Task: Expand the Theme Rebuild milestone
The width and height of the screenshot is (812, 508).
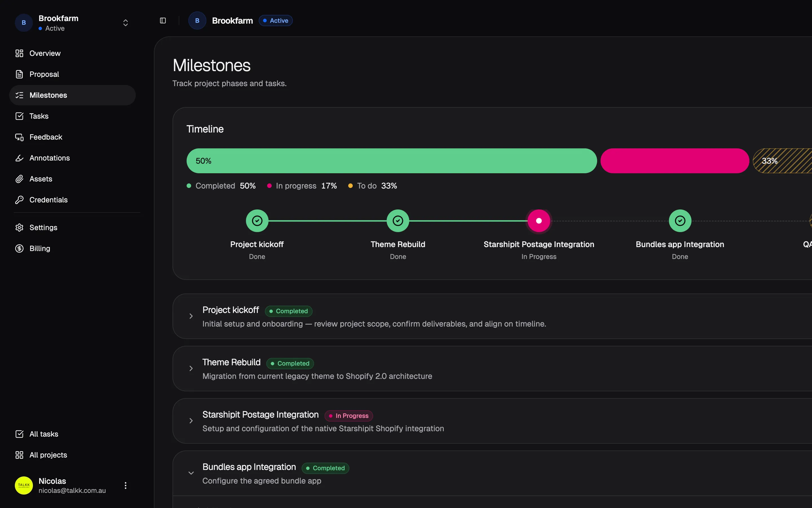Action: coord(191,369)
